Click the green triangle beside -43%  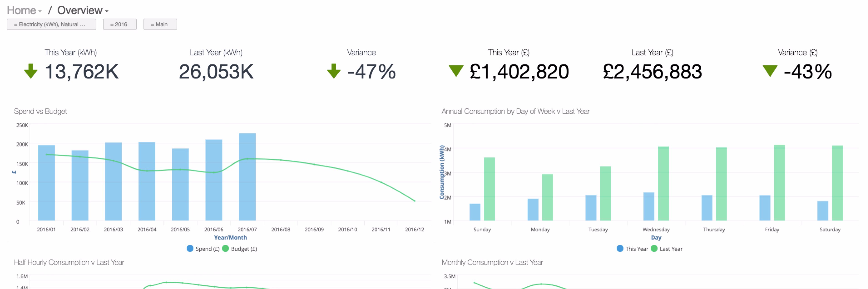[x=770, y=70]
